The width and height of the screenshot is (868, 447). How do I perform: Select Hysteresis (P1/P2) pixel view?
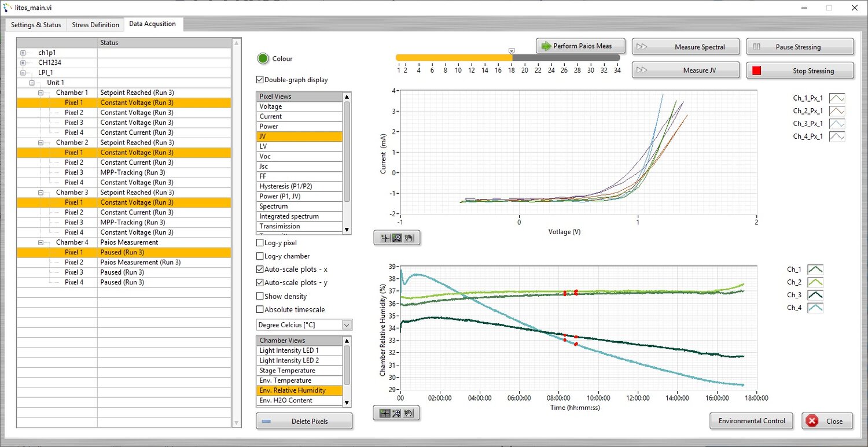(300, 186)
